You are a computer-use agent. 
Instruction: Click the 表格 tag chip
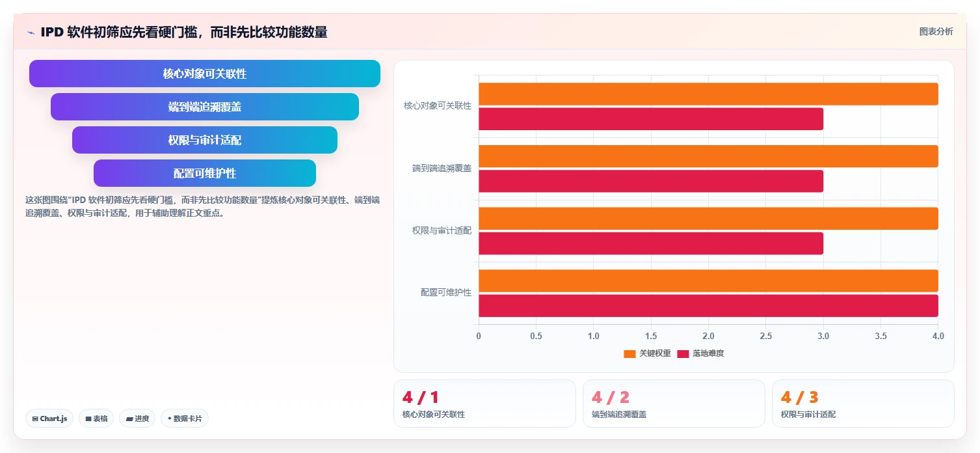[x=97, y=419]
